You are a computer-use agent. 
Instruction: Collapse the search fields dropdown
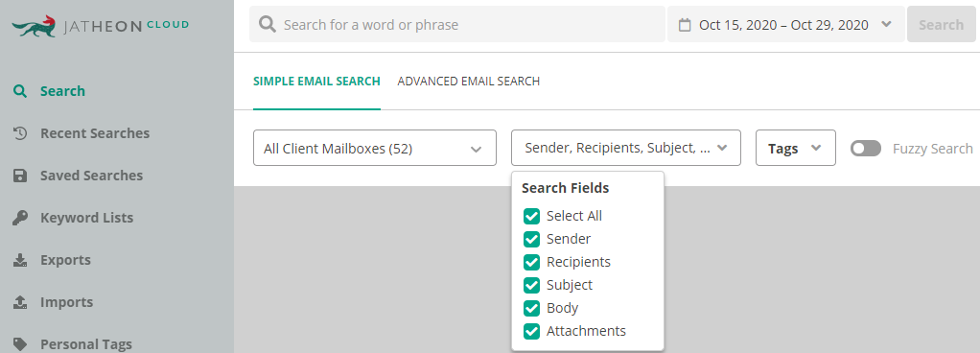[x=625, y=148]
